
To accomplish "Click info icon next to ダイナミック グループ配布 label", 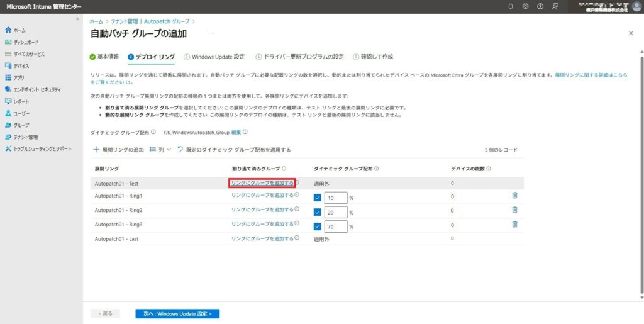I will tap(153, 132).
